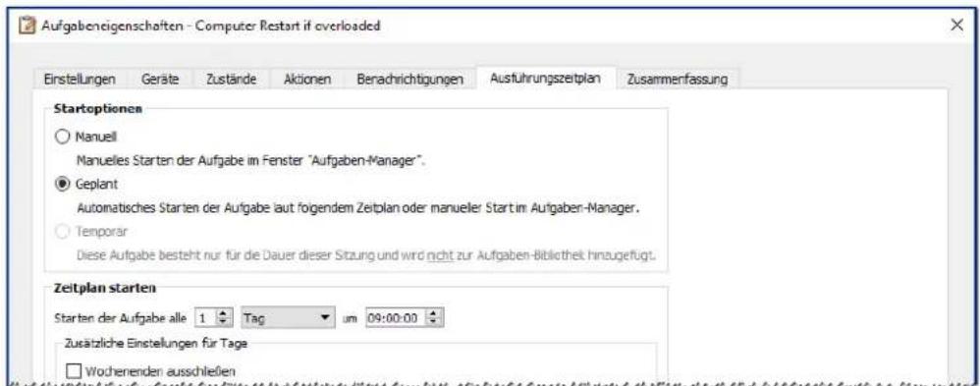980x386 pixels.
Task: Open the Benachrichtigungen tab
Action: pos(410,80)
